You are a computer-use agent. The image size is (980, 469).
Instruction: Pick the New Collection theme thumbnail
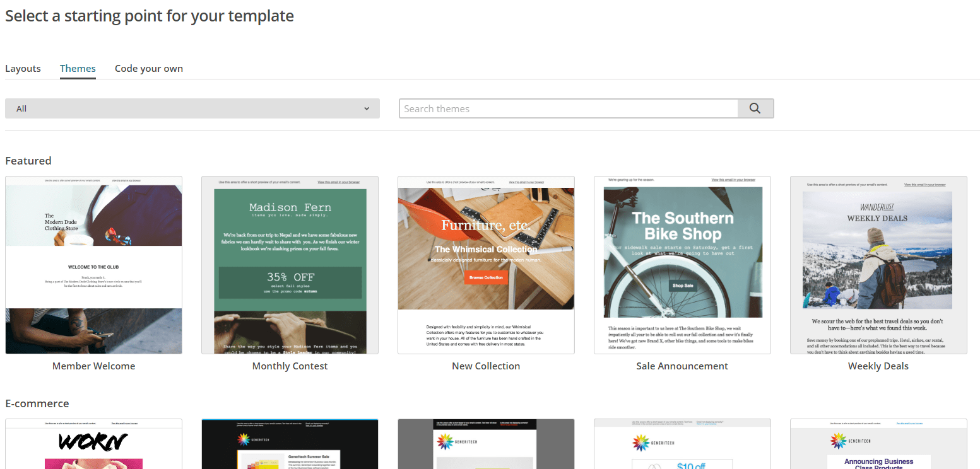click(486, 265)
